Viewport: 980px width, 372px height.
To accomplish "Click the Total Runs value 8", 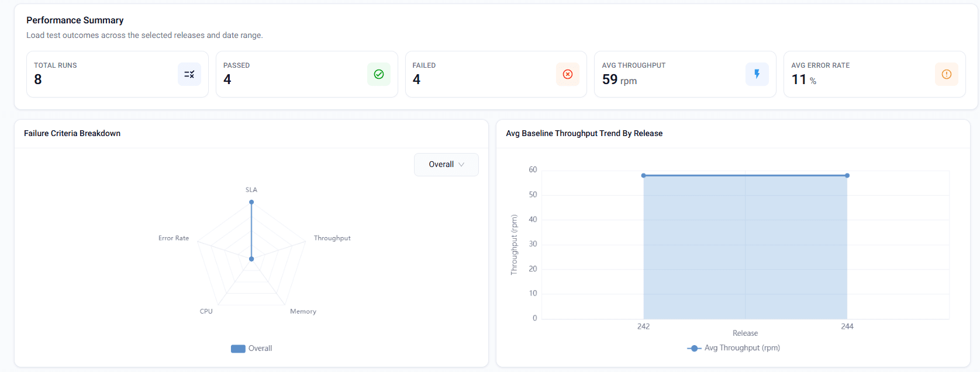I will tap(38, 79).
